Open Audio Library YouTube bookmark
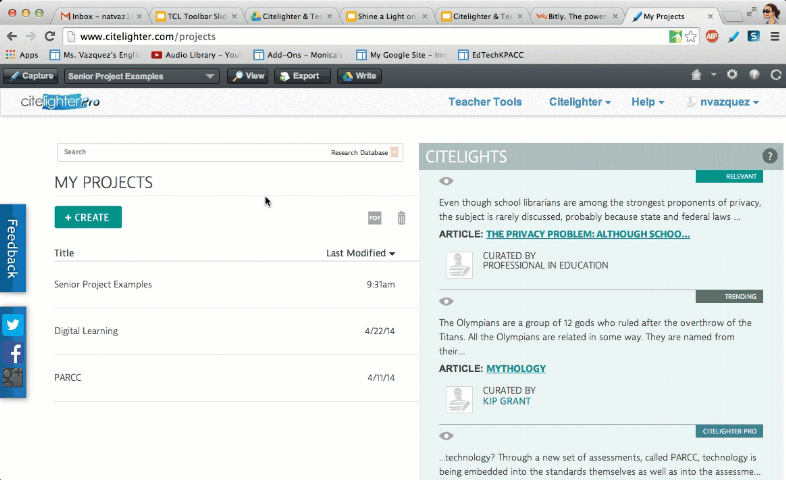786x480 pixels. point(196,55)
